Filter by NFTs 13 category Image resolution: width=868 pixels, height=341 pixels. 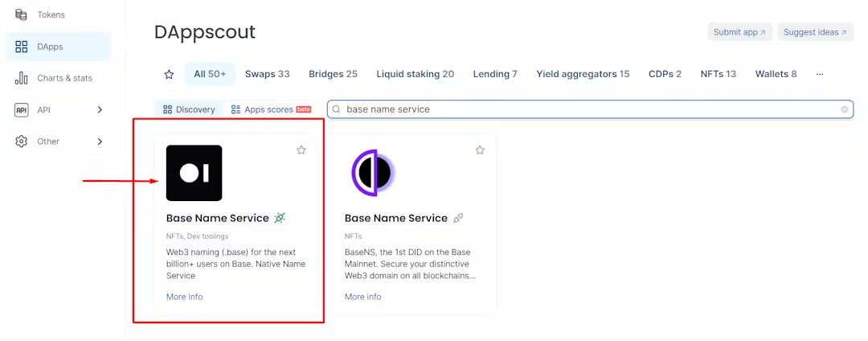pyautogui.click(x=718, y=74)
